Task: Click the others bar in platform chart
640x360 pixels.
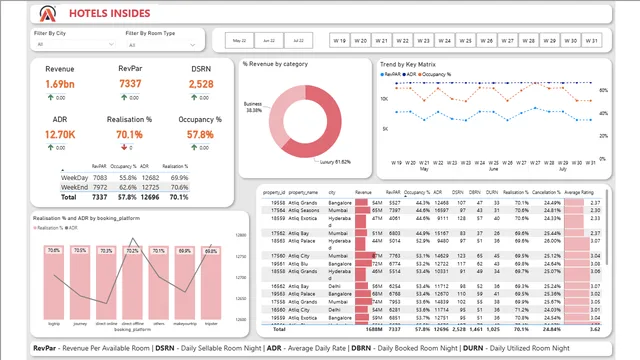Action: 158,282
